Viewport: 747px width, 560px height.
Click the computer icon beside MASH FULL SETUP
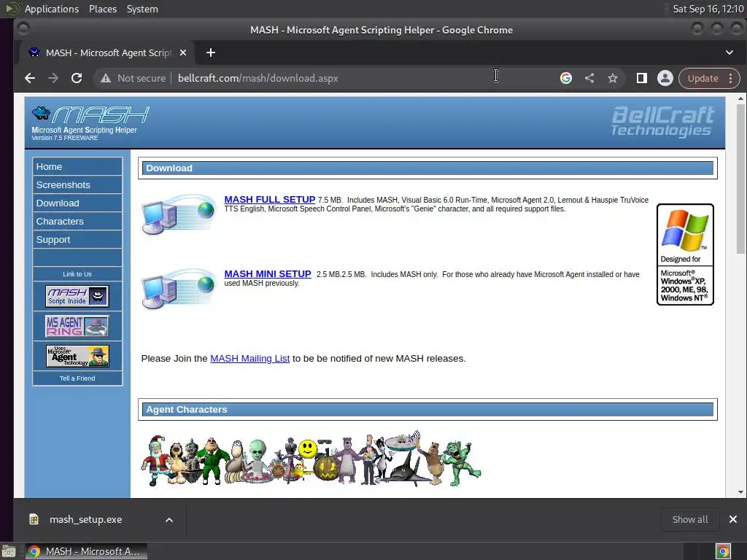pyautogui.click(x=179, y=214)
